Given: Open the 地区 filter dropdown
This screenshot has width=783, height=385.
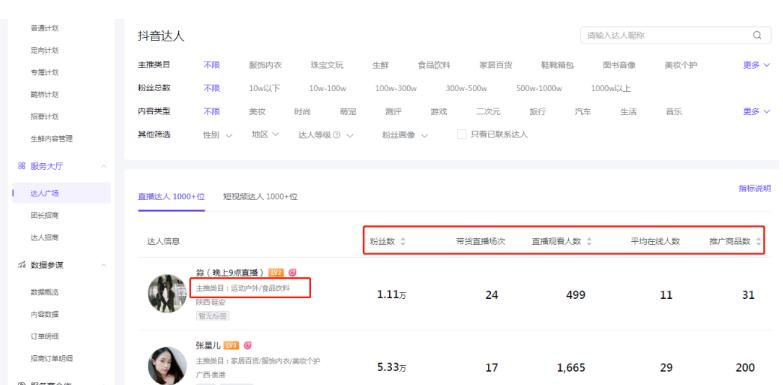Looking at the screenshot, I should pos(265,134).
